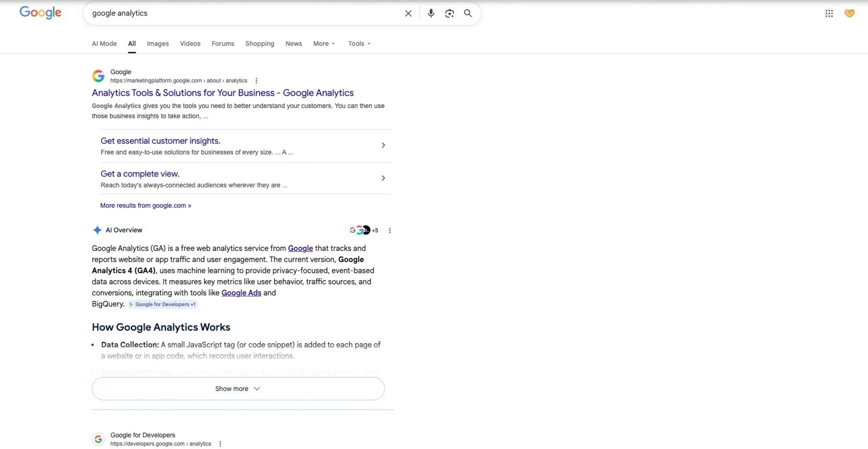The width and height of the screenshot is (868, 449).
Task: Expand the More dropdown
Action: [324, 44]
